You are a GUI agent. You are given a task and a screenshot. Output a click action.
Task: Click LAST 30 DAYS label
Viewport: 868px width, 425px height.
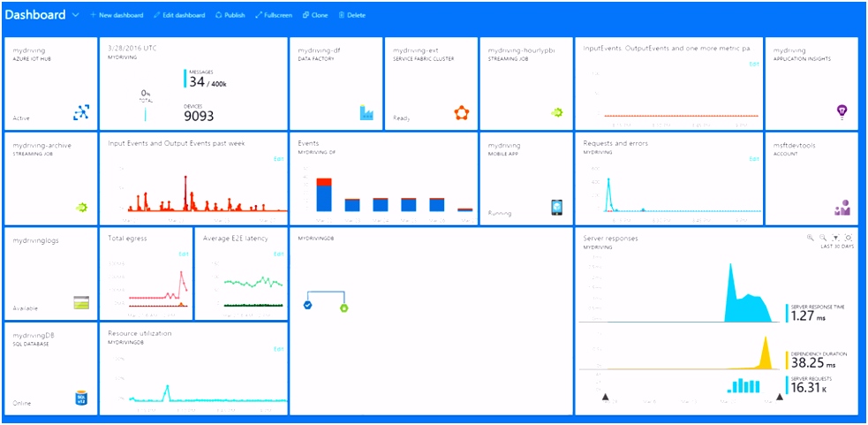coord(836,247)
